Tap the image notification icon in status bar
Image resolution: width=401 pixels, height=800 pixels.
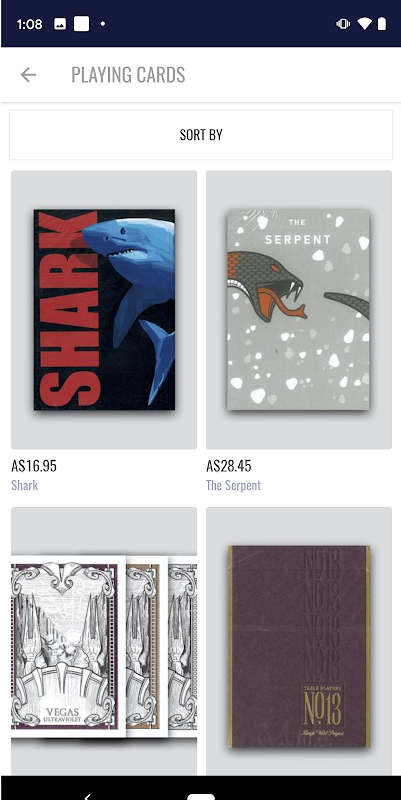(60, 24)
